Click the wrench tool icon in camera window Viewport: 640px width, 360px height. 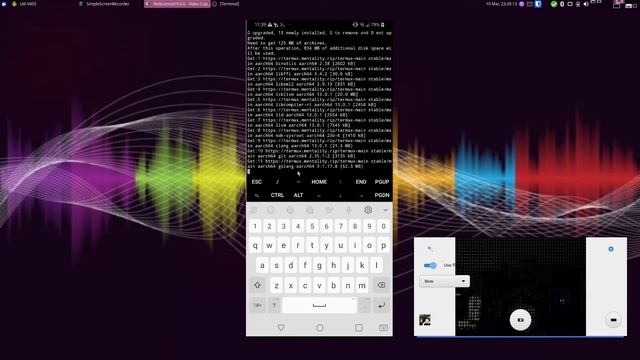pyautogui.click(x=430, y=249)
